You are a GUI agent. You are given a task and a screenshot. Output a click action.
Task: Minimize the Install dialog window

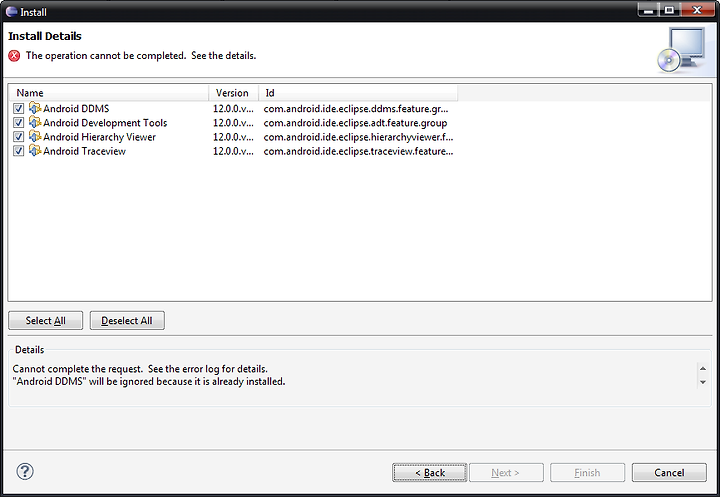[648, 10]
